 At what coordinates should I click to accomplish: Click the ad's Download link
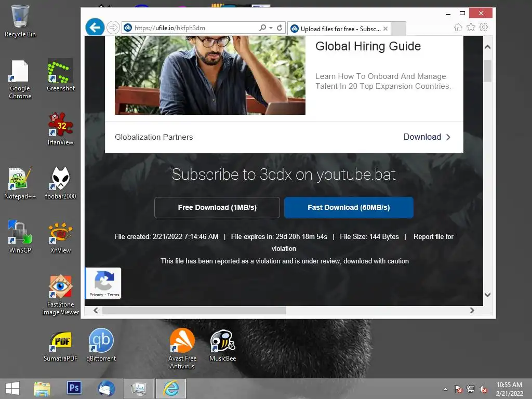click(422, 137)
